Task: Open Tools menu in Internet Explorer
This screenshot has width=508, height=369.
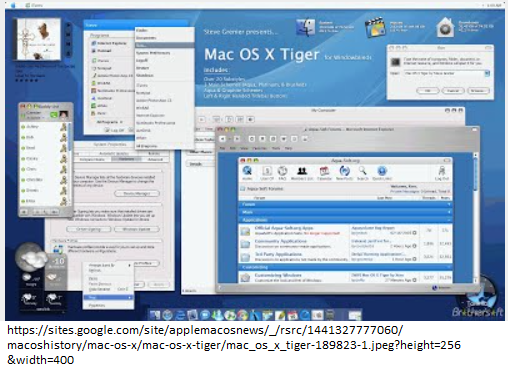Action: tap(276, 148)
